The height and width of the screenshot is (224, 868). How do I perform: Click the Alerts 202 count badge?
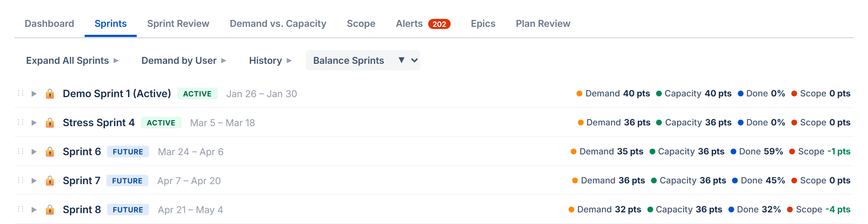[x=440, y=24]
